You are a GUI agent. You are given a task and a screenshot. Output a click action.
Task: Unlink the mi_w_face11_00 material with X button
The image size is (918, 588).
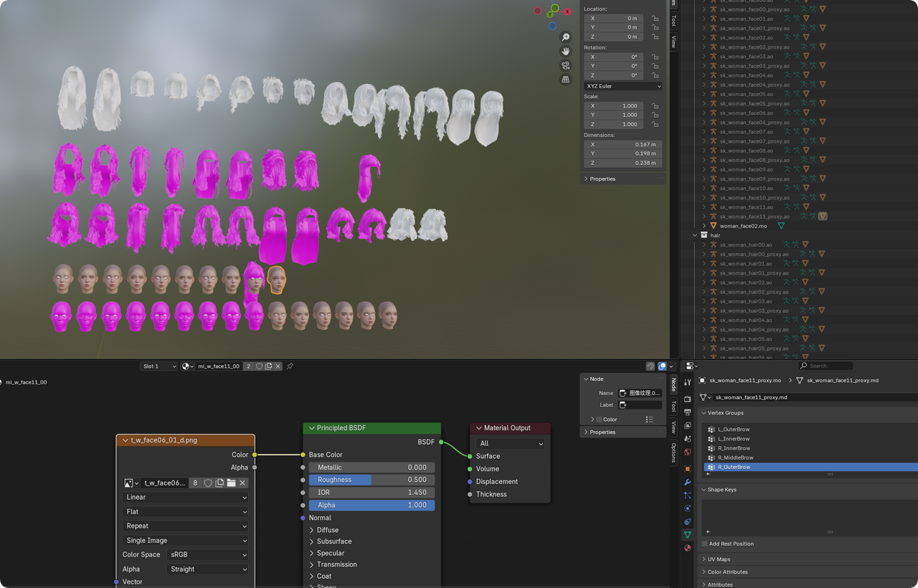click(x=278, y=366)
